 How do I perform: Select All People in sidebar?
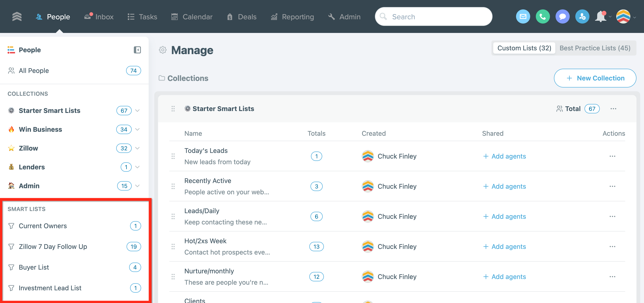tap(74, 71)
